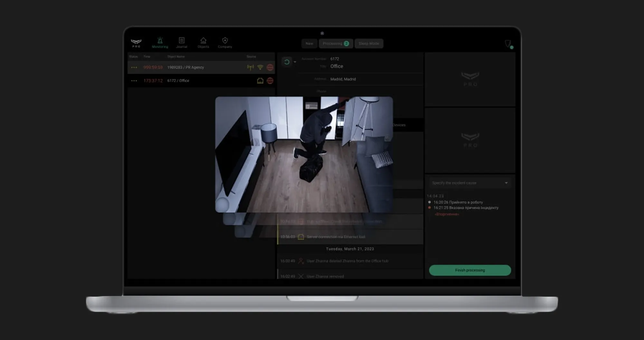The width and height of the screenshot is (644, 340).
Task: Open the burglar camera photo
Action: coord(304,154)
